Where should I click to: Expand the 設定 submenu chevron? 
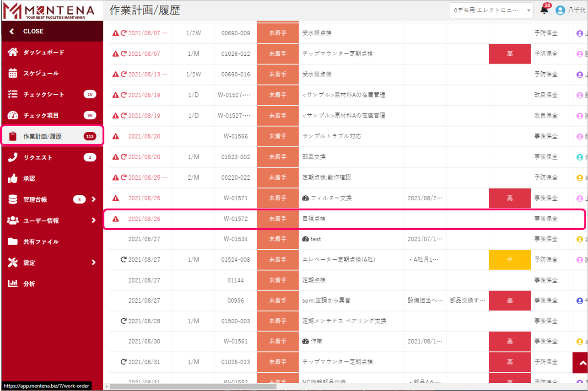point(93,262)
